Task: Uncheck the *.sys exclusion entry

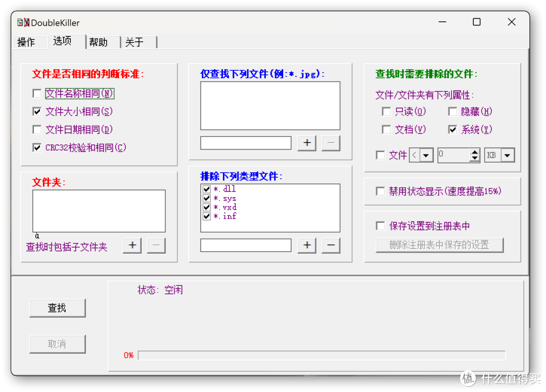Action: 206,198
